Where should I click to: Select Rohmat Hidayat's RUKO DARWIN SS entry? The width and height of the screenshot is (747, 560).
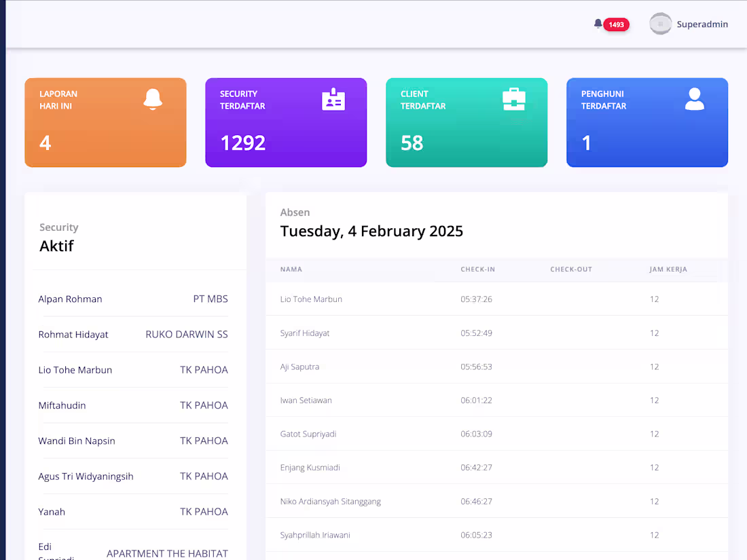[186, 334]
